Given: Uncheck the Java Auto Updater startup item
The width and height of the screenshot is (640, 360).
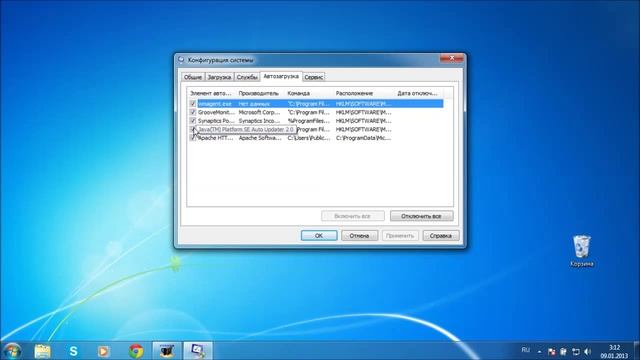Looking at the screenshot, I should click(193, 129).
